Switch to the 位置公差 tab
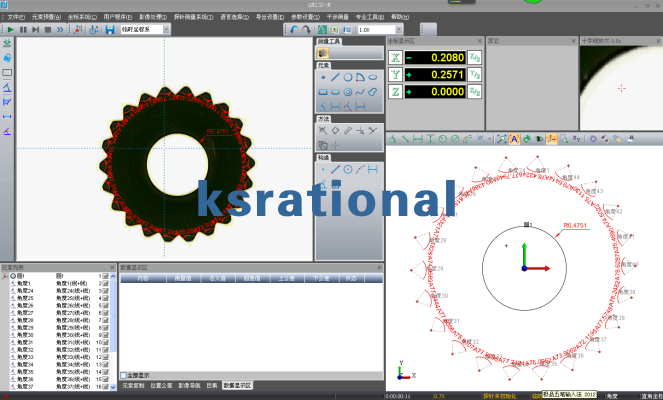Image resolution: width=663 pixels, height=400 pixels. 161,385
